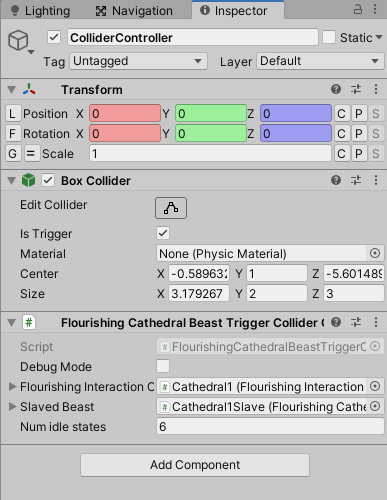Expand the Flourishing Interaction foldout arrow

pos(12,386)
